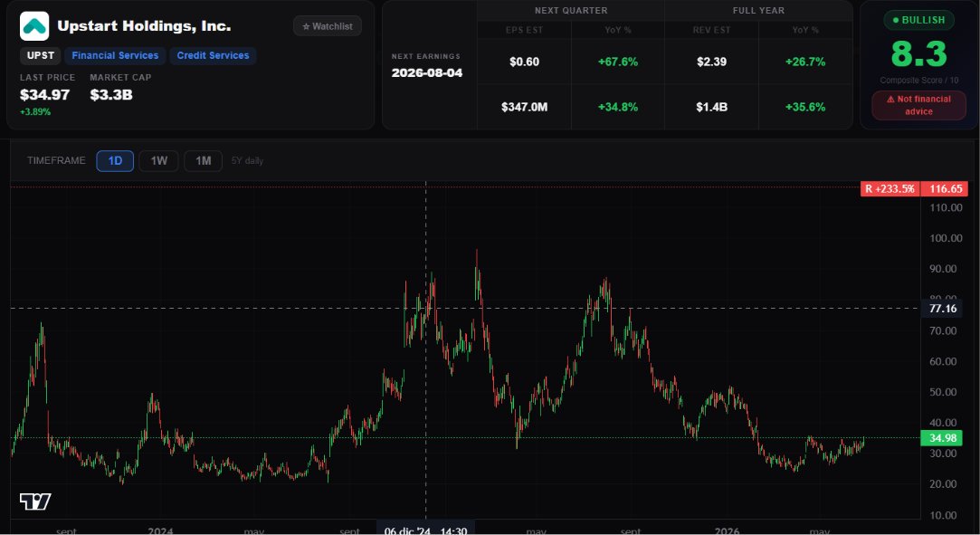Click the red R +233.5% resistance label
Screen dimensions: 980x535
point(890,189)
